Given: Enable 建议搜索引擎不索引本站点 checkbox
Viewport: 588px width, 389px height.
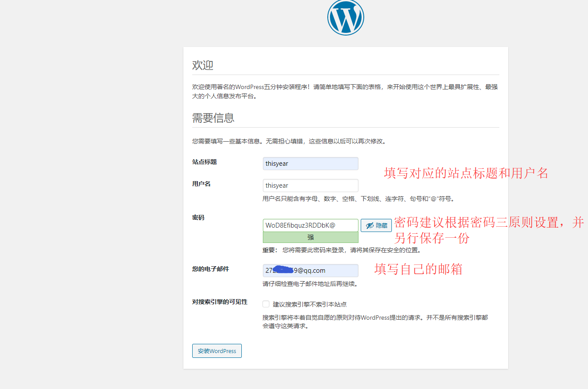Looking at the screenshot, I should click(266, 304).
